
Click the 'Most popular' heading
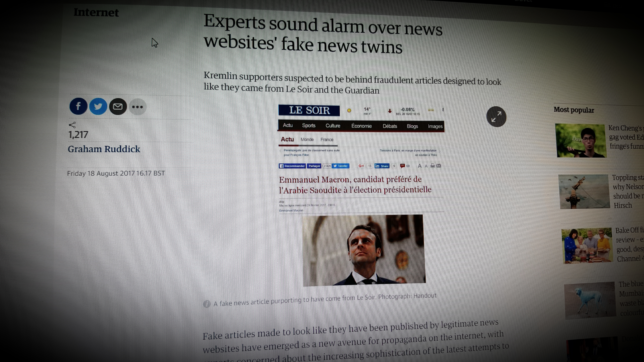pyautogui.click(x=574, y=110)
